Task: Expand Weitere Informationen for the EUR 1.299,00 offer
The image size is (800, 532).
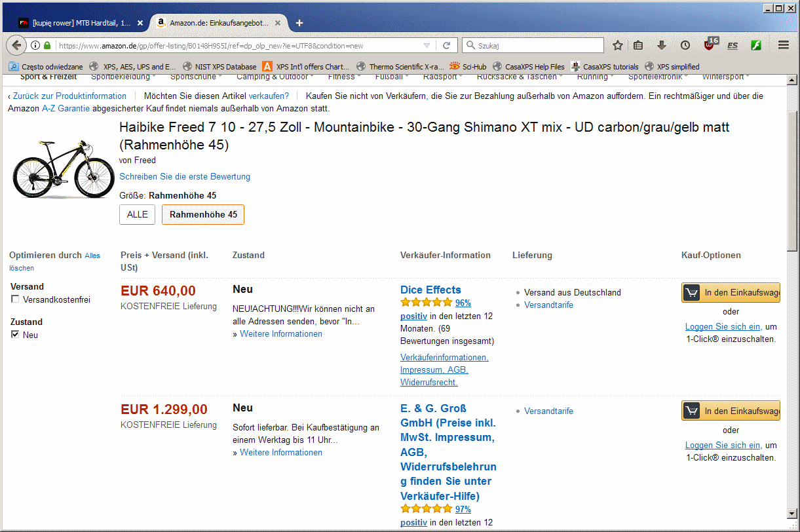Action: click(x=280, y=453)
